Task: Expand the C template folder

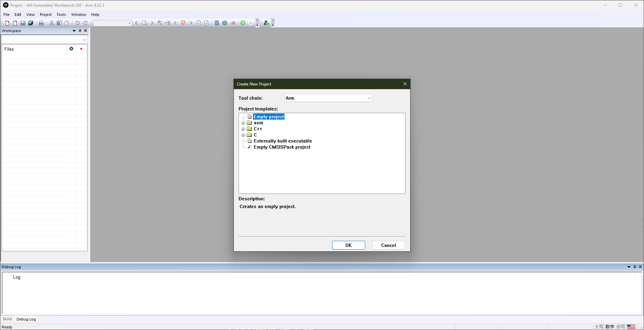Action: (x=243, y=135)
